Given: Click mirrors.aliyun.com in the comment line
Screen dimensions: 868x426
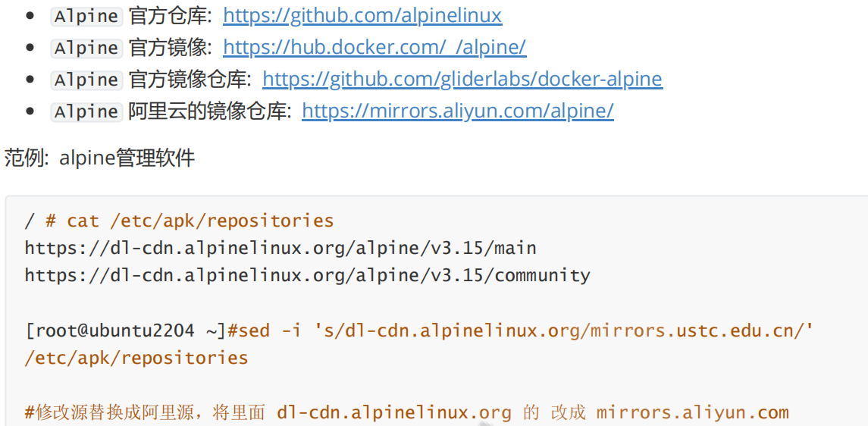Looking at the screenshot, I should pyautogui.click(x=692, y=413).
